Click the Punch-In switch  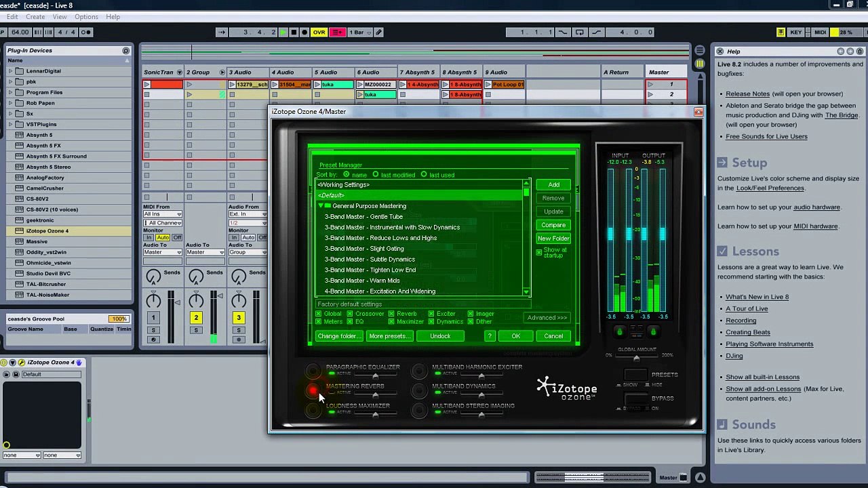(x=562, y=32)
